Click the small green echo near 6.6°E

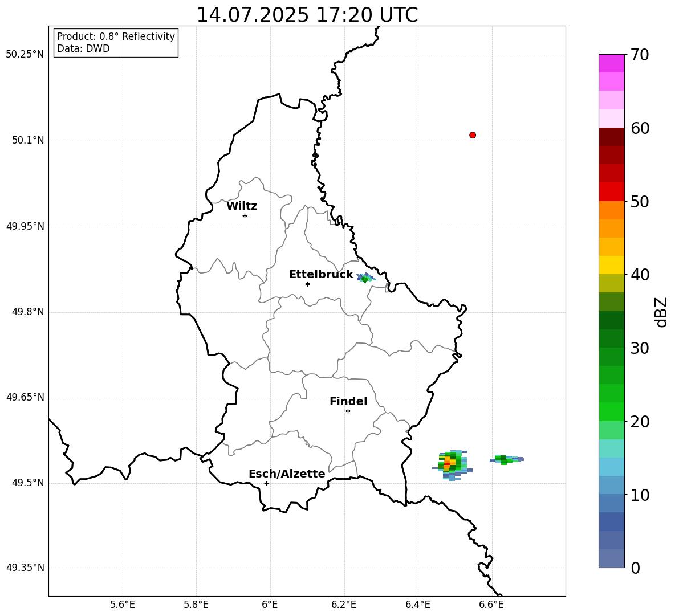[507, 459]
